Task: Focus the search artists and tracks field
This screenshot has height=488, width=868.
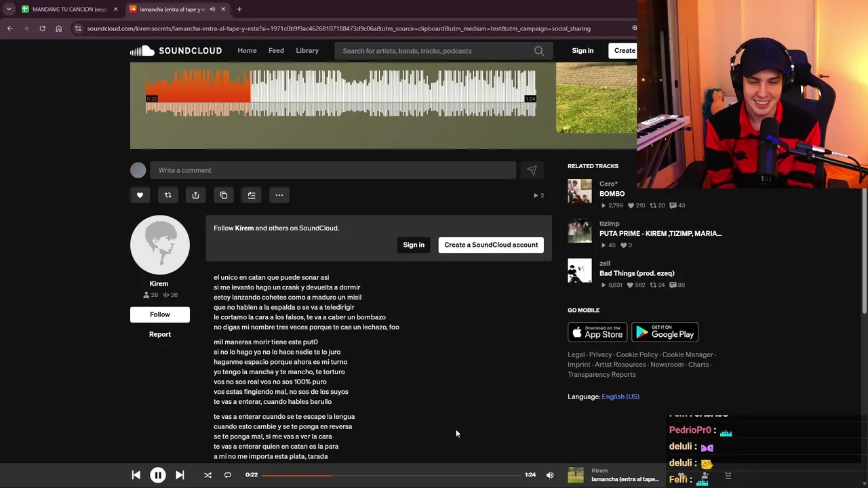Action: [443, 51]
